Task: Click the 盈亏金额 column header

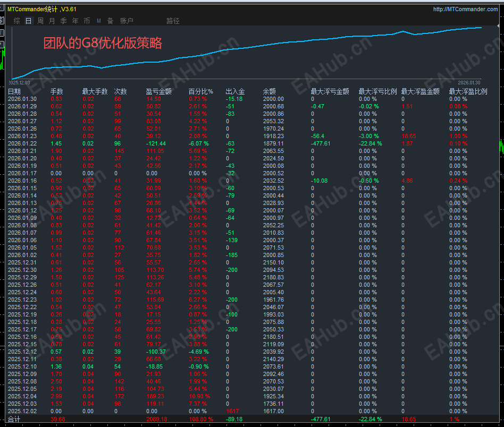Action: 159,91
